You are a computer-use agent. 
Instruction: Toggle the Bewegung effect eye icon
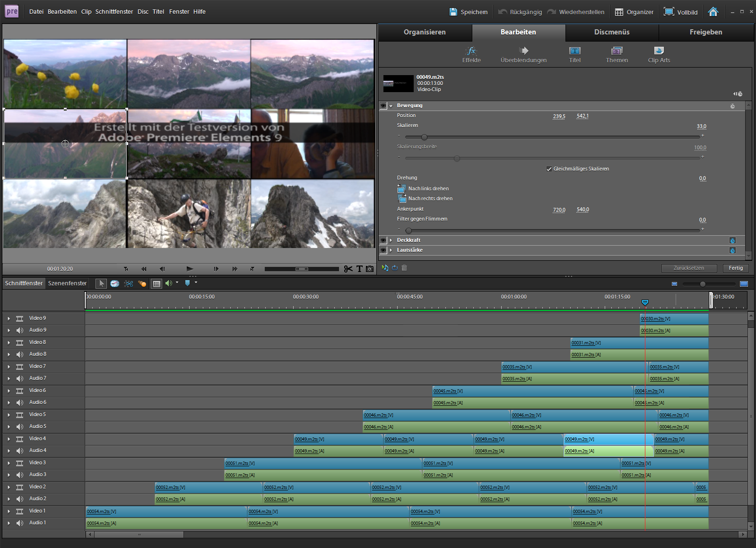[x=383, y=105]
